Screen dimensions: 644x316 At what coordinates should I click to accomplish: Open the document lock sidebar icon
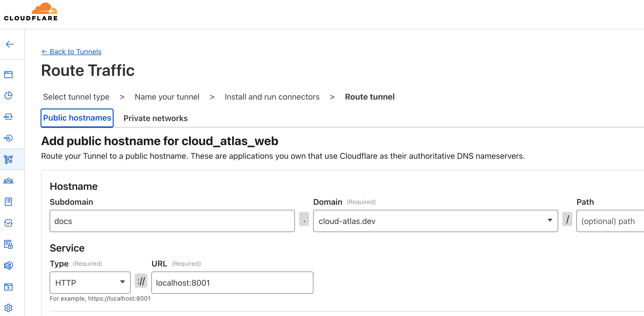(x=8, y=244)
